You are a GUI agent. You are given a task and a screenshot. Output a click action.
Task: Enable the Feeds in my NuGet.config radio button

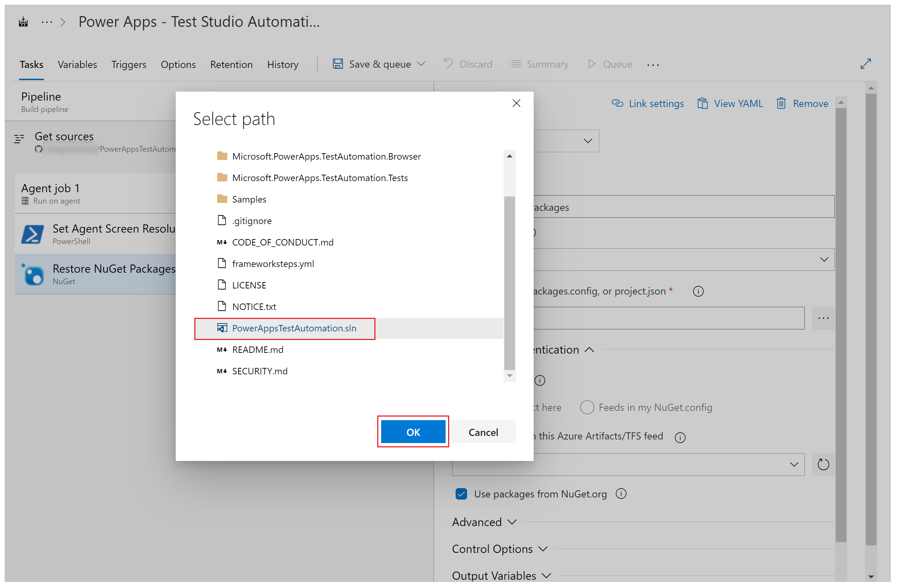(x=586, y=407)
